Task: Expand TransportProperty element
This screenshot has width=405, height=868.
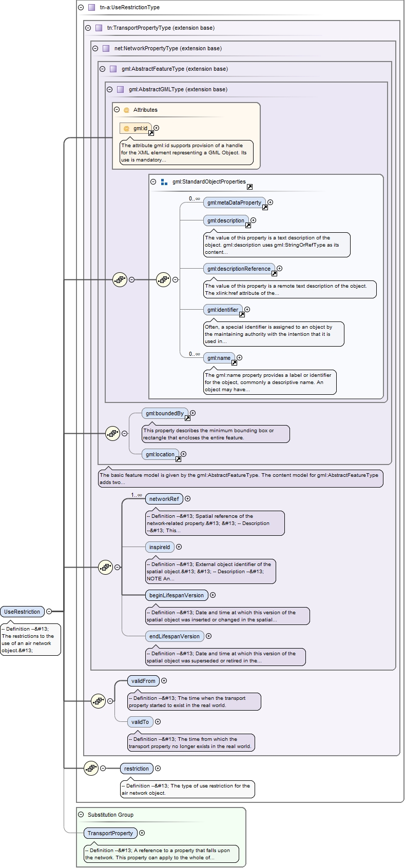Action: [142, 833]
